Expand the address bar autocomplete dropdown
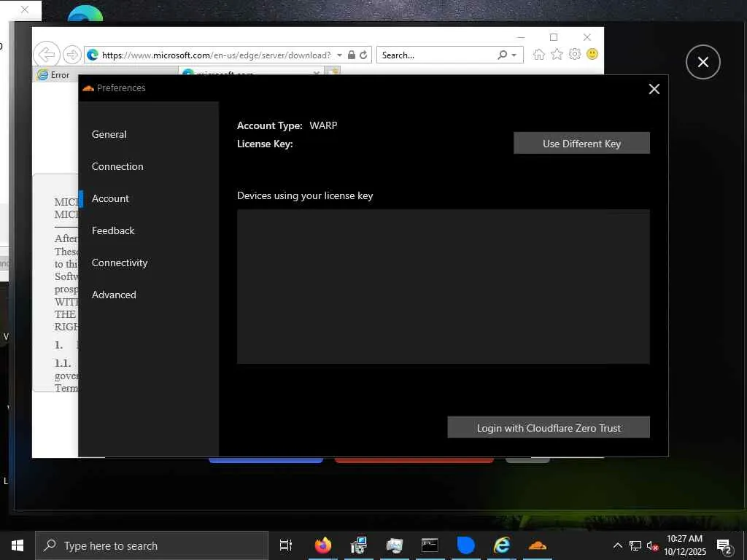The width and height of the screenshot is (747, 560). [x=339, y=55]
